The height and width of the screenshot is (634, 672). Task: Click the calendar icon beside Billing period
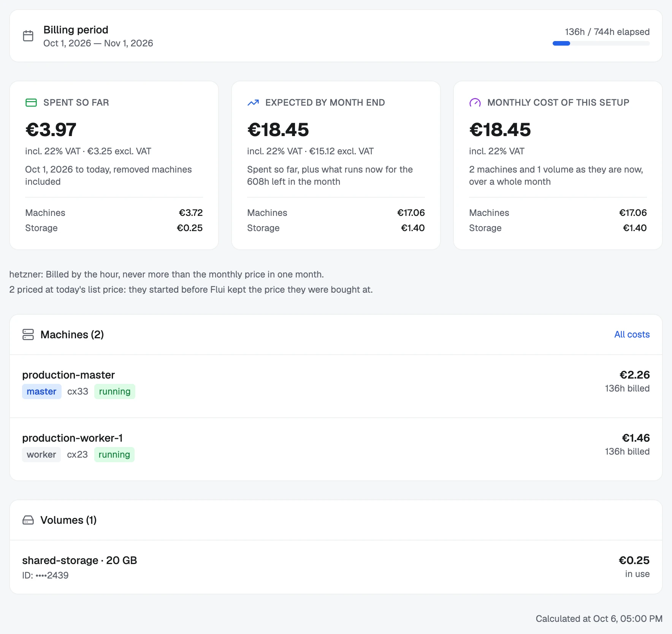[x=28, y=36]
